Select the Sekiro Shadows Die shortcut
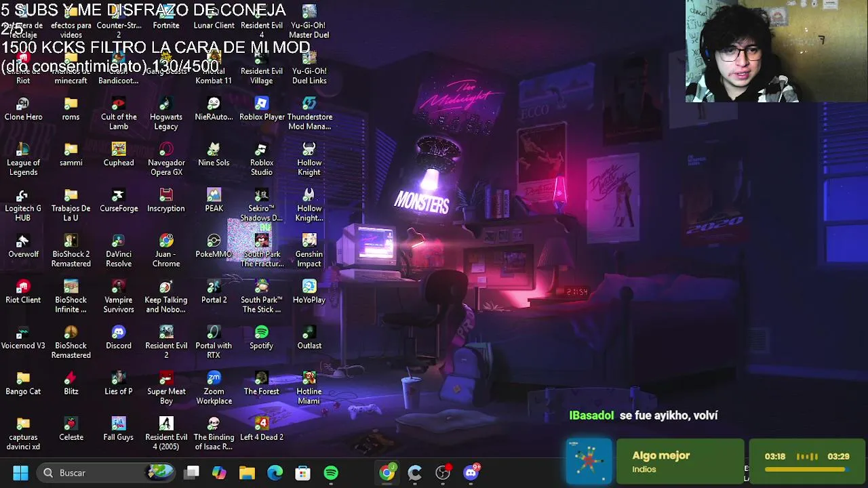Screen dimensions: 868x488 [x=262, y=205]
